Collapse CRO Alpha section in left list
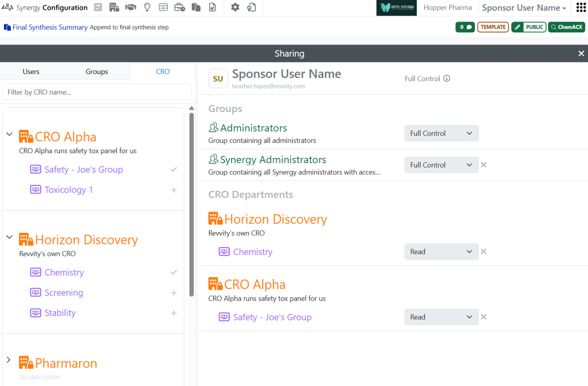 click(9, 134)
